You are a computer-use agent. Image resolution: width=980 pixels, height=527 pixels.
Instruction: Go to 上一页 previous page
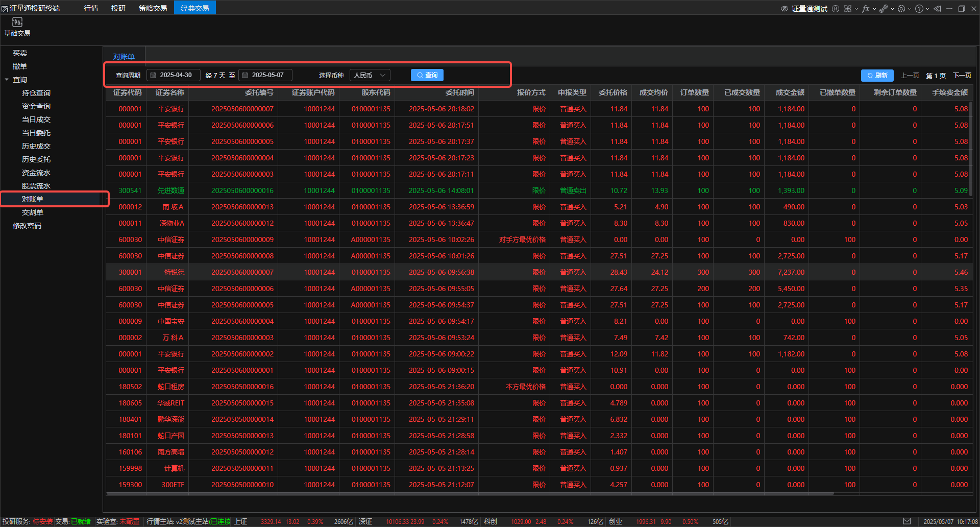[910, 76]
